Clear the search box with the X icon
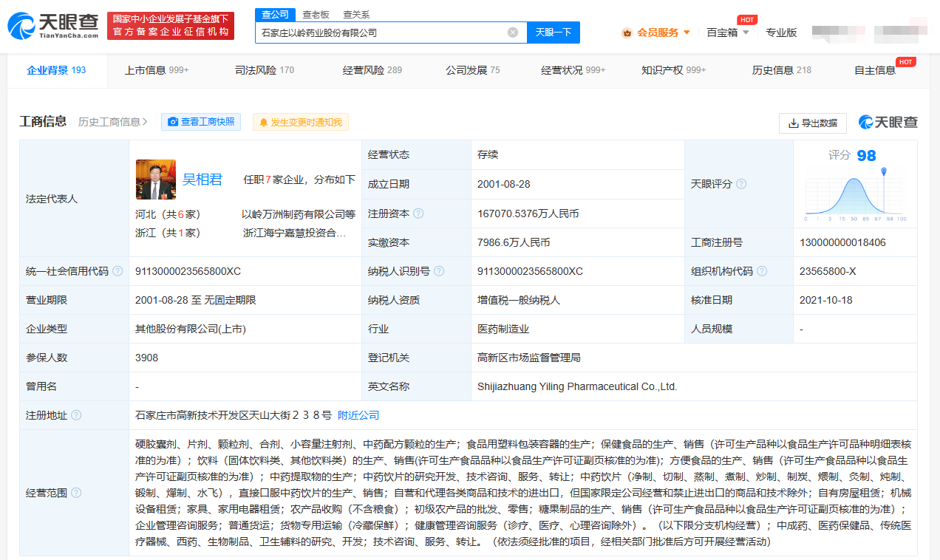The height and width of the screenshot is (560, 940). coord(513,33)
